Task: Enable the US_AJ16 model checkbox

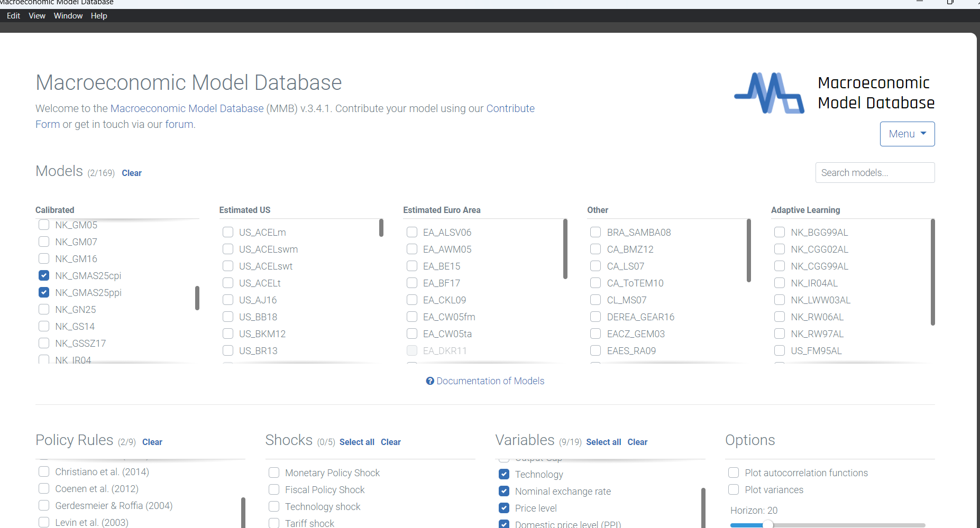Action: pos(228,300)
